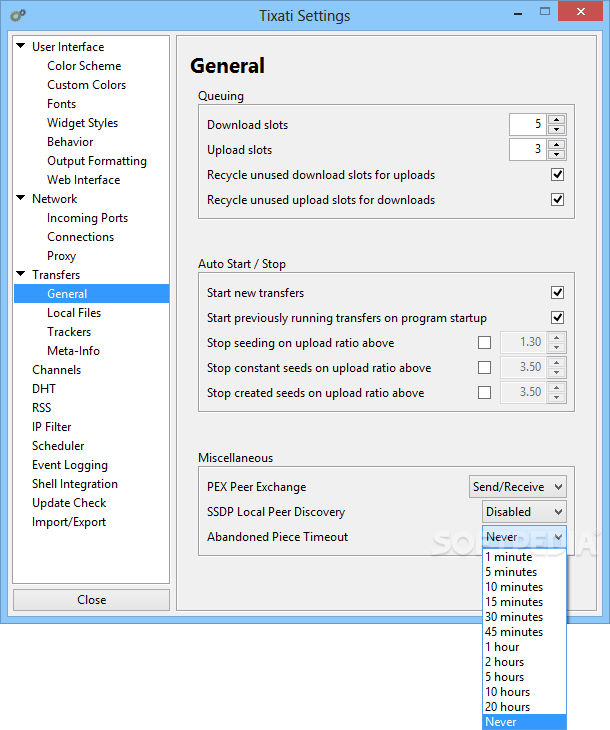This screenshot has width=610, height=730.
Task: Decrease Download slots with down arrow
Action: point(556,130)
